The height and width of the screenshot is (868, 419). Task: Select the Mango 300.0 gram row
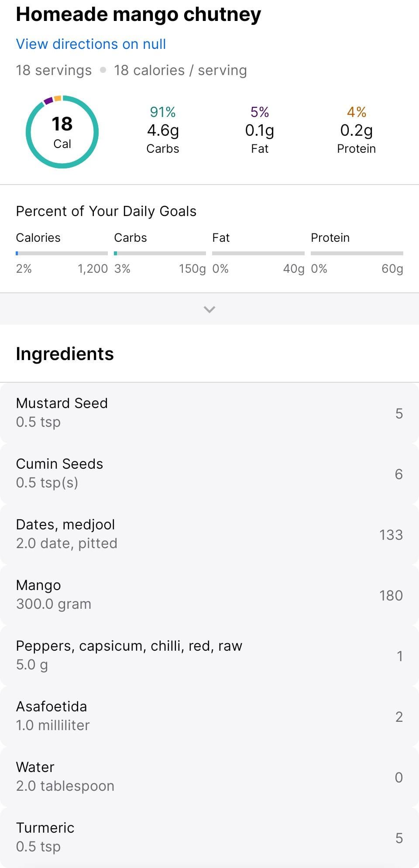tap(209, 595)
